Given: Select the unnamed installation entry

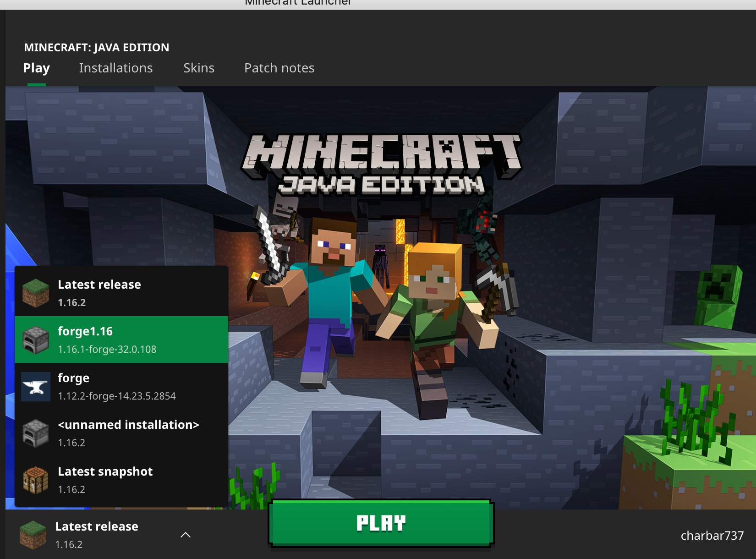Looking at the screenshot, I should [121, 433].
